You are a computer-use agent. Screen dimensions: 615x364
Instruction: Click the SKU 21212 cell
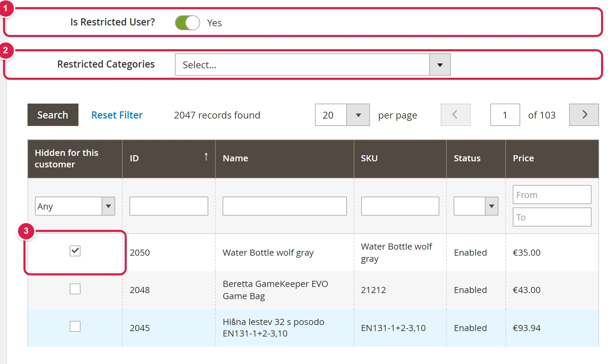click(400, 290)
